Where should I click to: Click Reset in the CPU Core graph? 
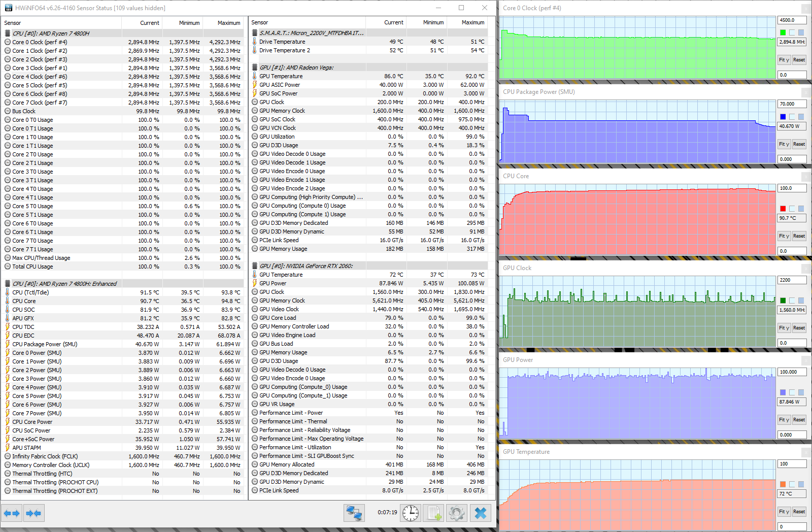(x=799, y=236)
